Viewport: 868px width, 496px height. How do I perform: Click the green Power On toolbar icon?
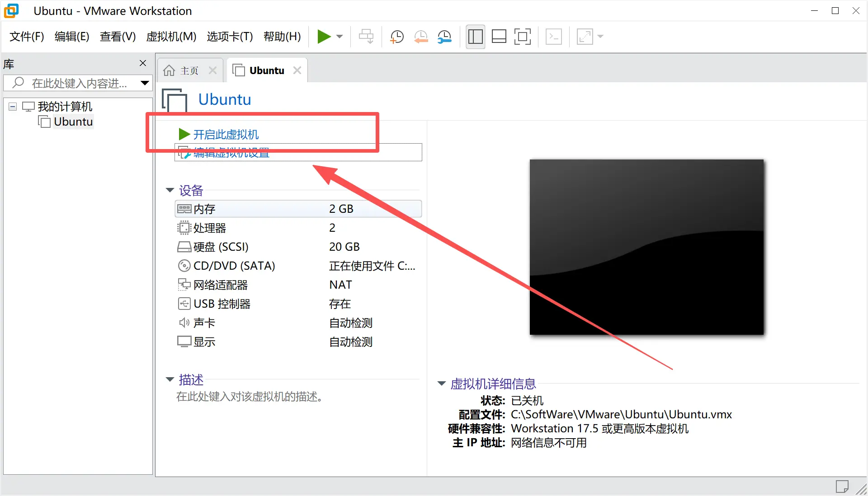324,37
